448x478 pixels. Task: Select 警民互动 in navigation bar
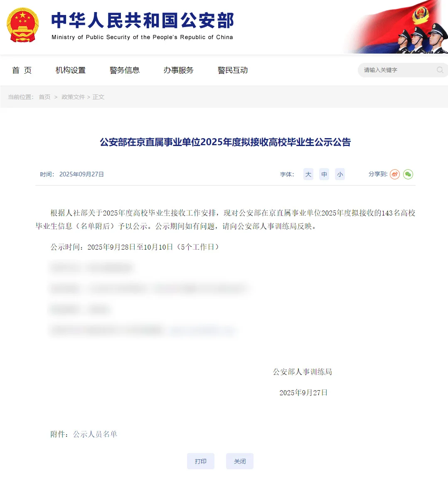pos(233,70)
